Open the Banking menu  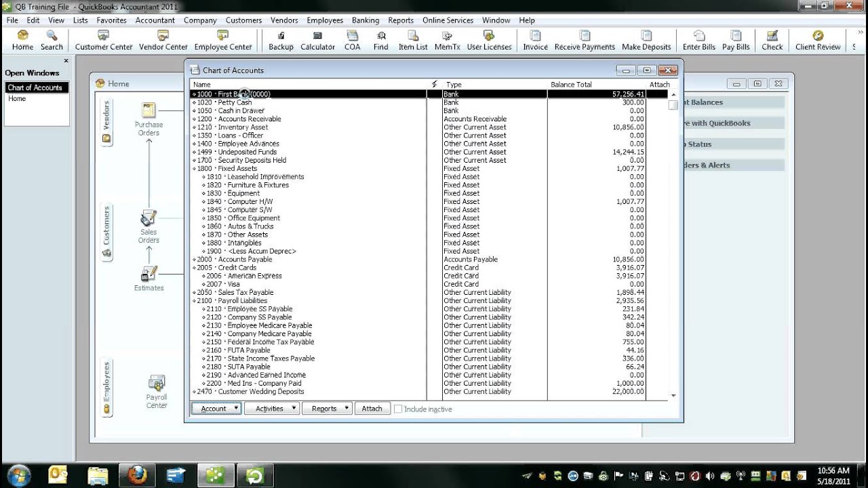pyautogui.click(x=366, y=20)
